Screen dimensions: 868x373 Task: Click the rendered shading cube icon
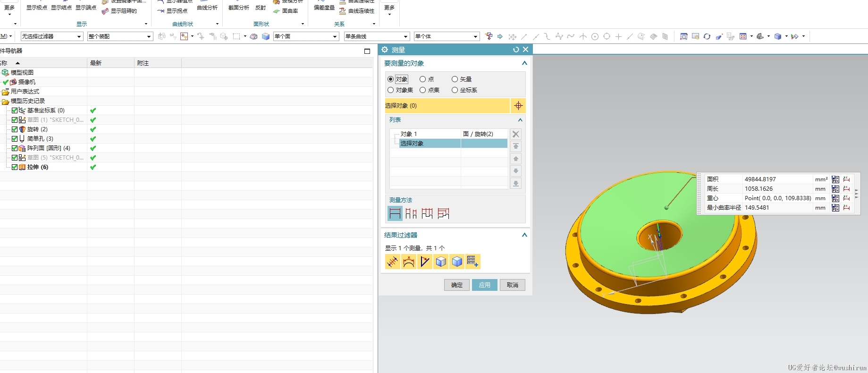click(x=778, y=36)
